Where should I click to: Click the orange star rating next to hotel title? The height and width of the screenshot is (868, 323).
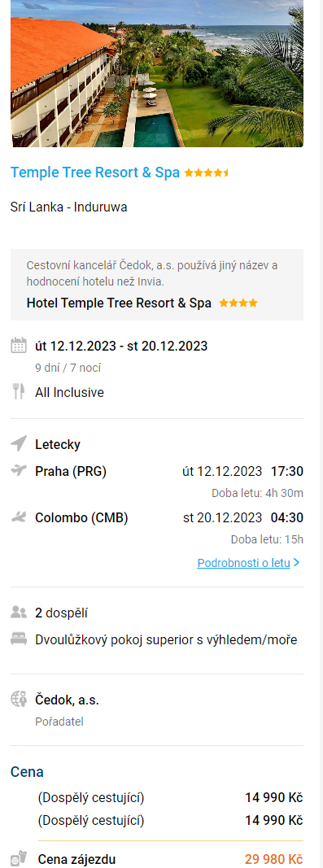coord(207,172)
